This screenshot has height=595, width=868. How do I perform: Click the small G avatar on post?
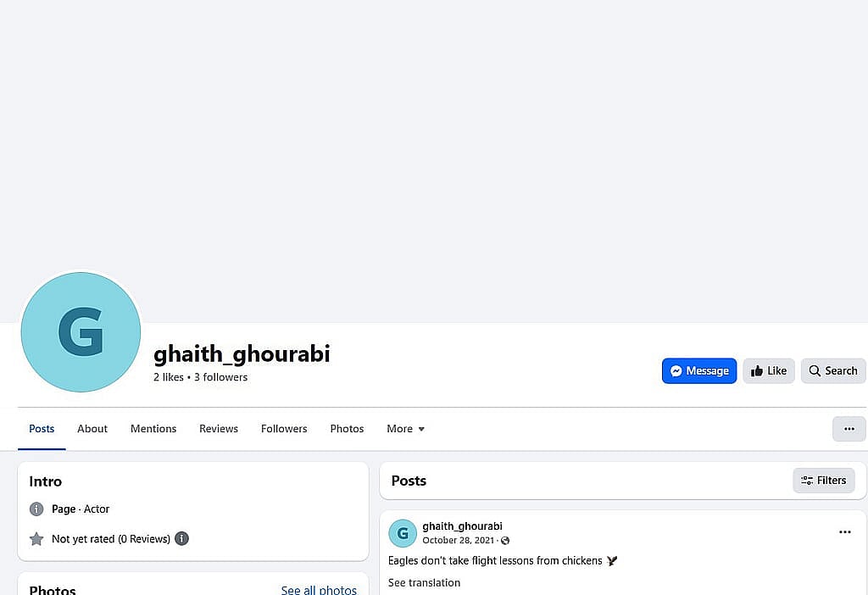click(x=403, y=533)
